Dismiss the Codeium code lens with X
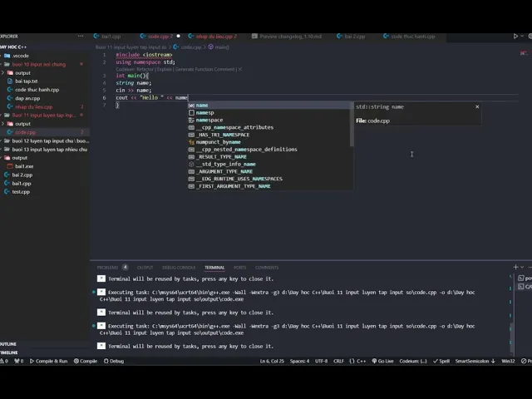This screenshot has height=399, width=532. click(240, 69)
